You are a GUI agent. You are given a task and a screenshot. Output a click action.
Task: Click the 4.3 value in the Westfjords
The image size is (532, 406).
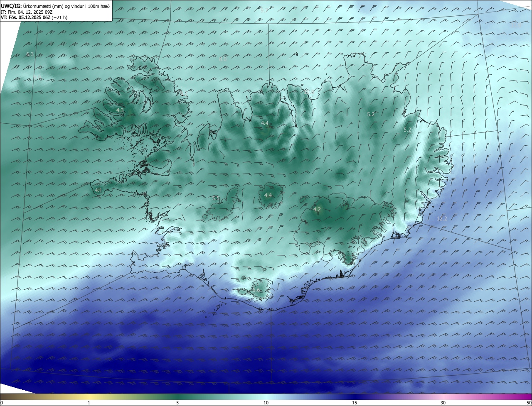120,110
